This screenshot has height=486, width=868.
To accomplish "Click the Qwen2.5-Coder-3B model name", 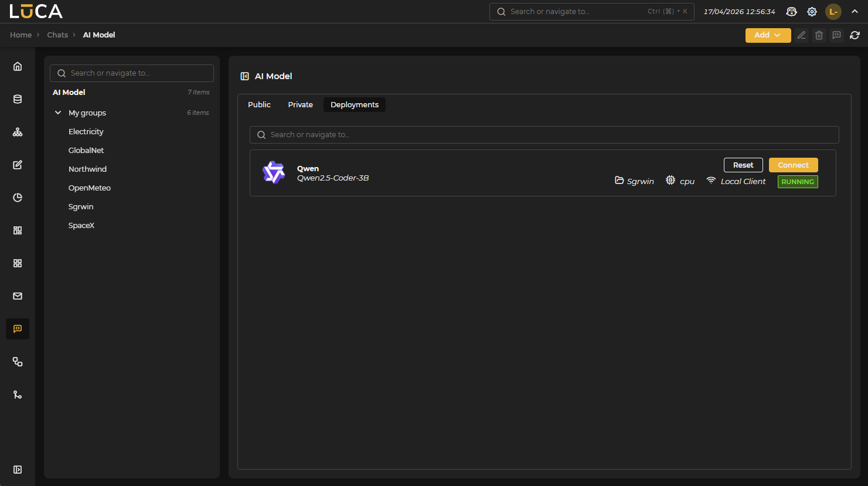I will tap(333, 178).
